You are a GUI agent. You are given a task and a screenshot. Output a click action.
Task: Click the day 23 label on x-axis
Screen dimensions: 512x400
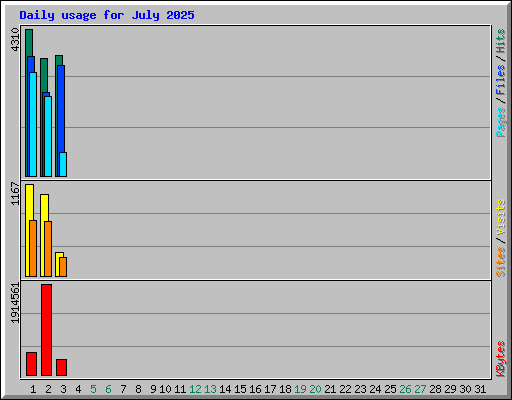(x=360, y=389)
